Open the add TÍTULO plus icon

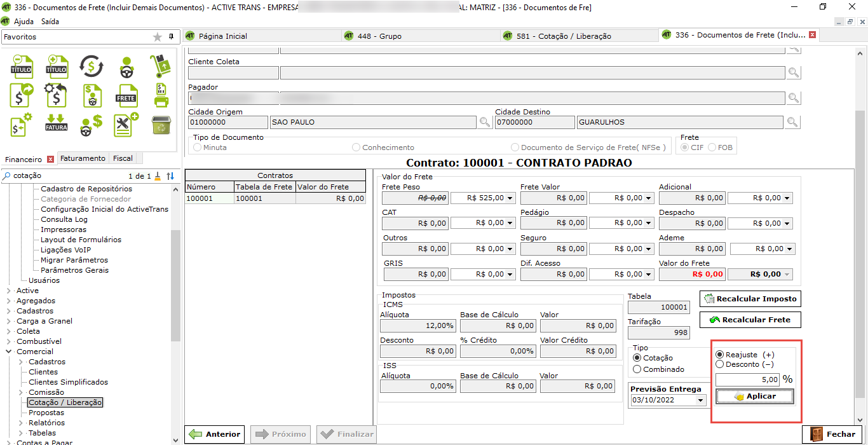(x=57, y=66)
